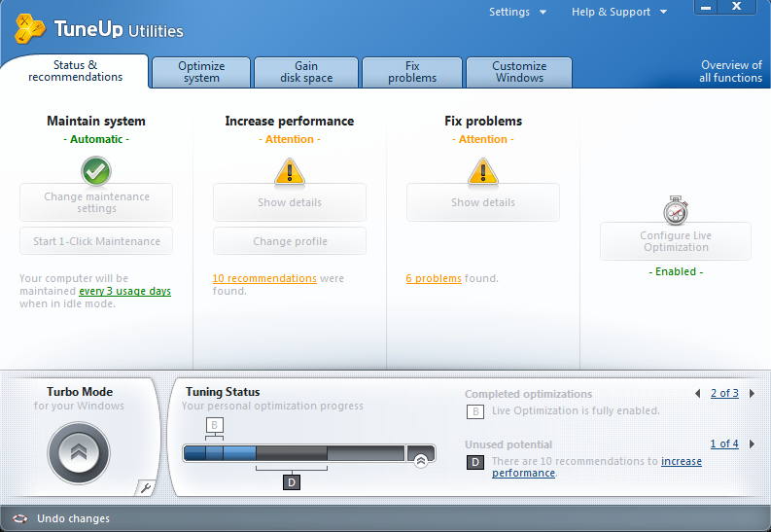Minimize the TuneUp Utilities window
The image size is (771, 532).
tap(706, 7)
